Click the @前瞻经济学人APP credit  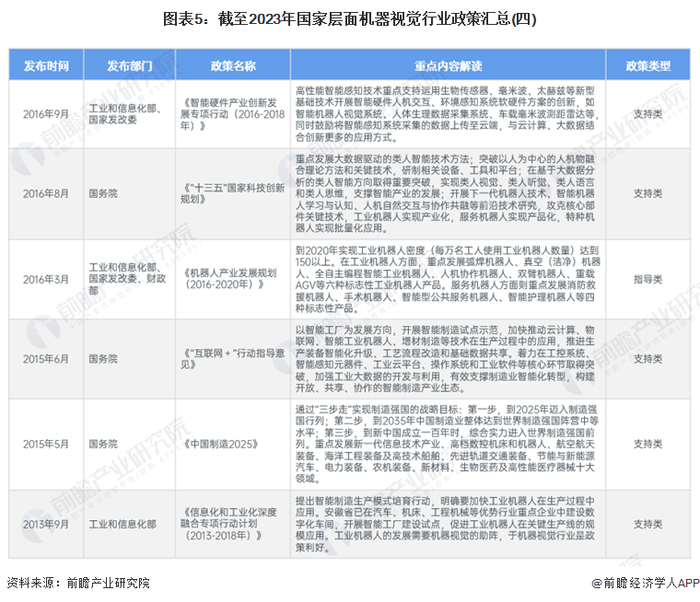click(x=645, y=583)
